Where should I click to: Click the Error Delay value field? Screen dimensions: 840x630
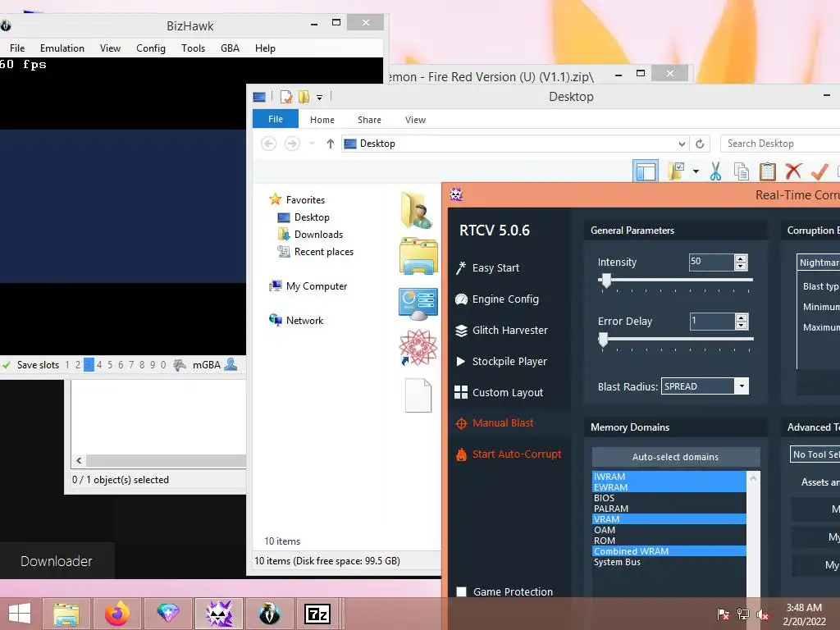click(x=711, y=321)
